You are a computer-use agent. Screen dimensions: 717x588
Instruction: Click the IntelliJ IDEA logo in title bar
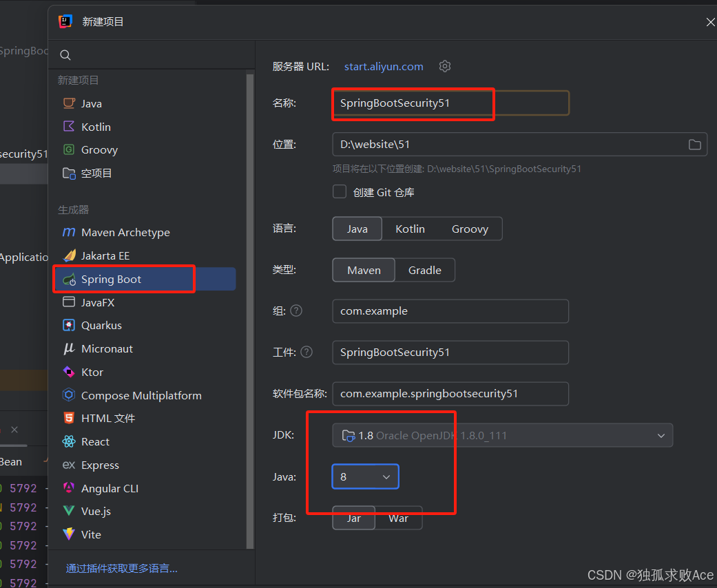(65, 21)
